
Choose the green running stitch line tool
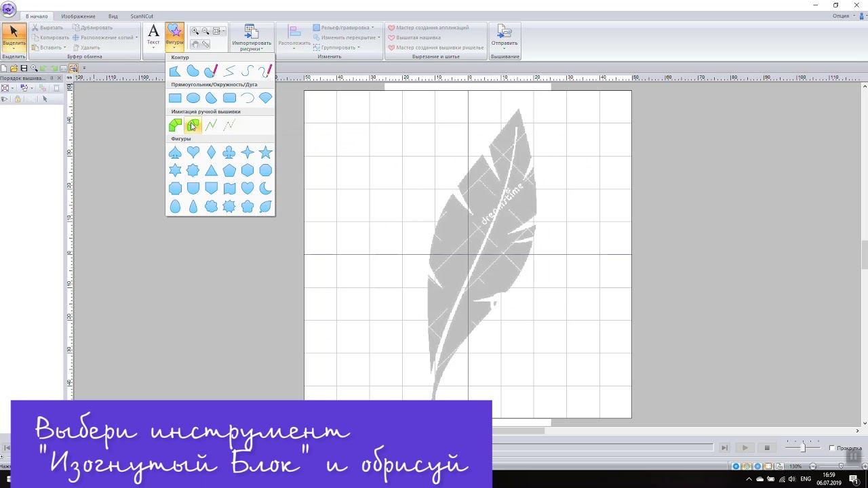tap(212, 125)
